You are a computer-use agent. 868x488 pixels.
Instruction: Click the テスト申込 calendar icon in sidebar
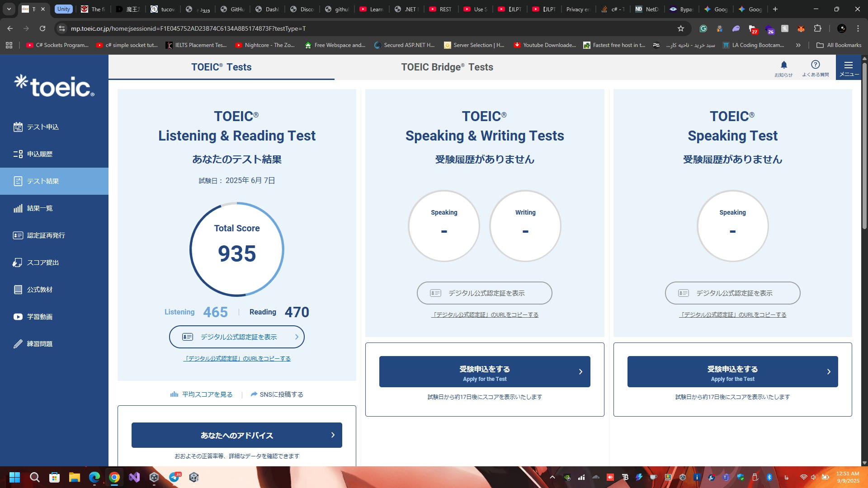pos(18,127)
